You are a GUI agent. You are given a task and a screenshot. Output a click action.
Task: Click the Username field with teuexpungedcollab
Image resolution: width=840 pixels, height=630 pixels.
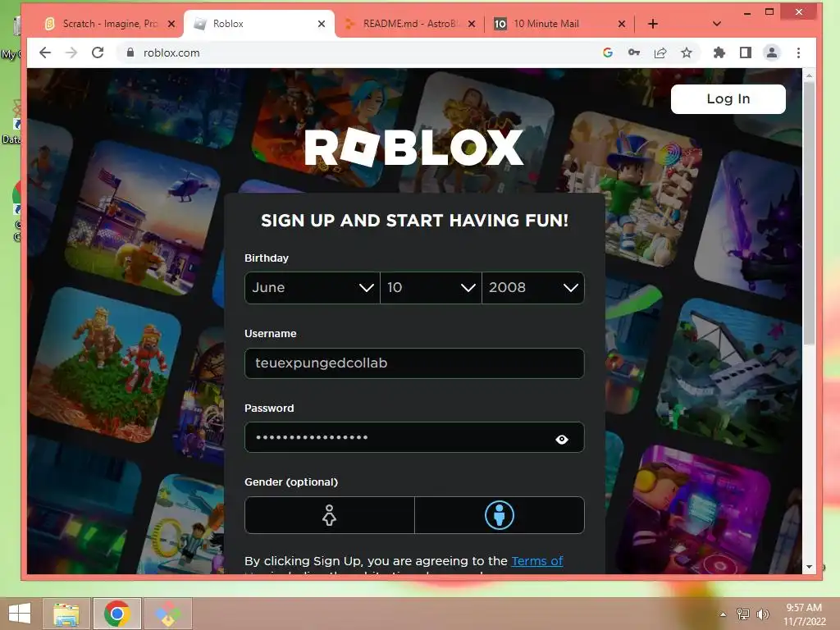[x=414, y=363]
